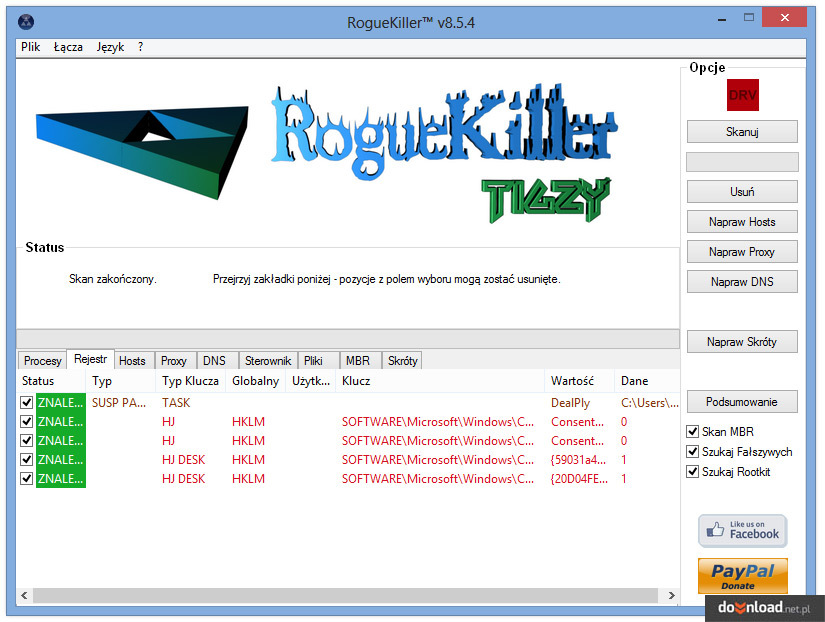Select the SUSP PA... type cell
Screen dimensions: 825x622
point(119,403)
